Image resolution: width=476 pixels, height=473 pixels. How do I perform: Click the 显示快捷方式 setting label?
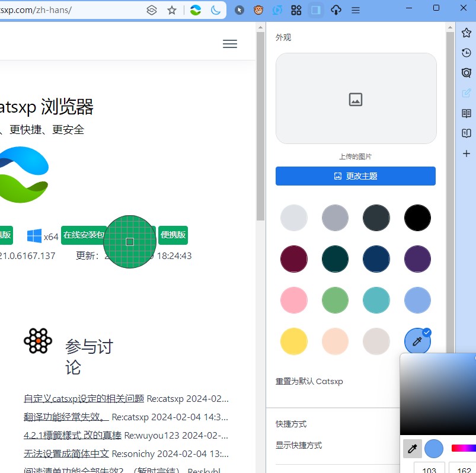299,445
